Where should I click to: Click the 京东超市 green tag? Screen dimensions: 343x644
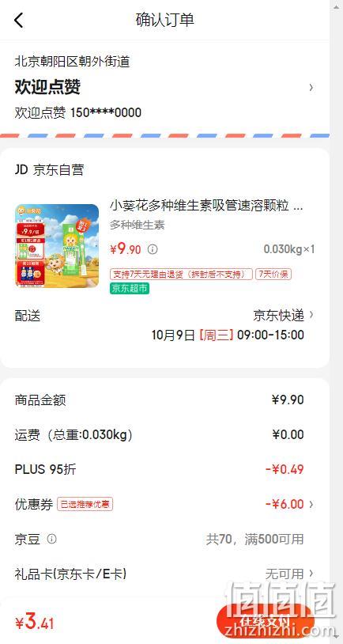coord(130,289)
